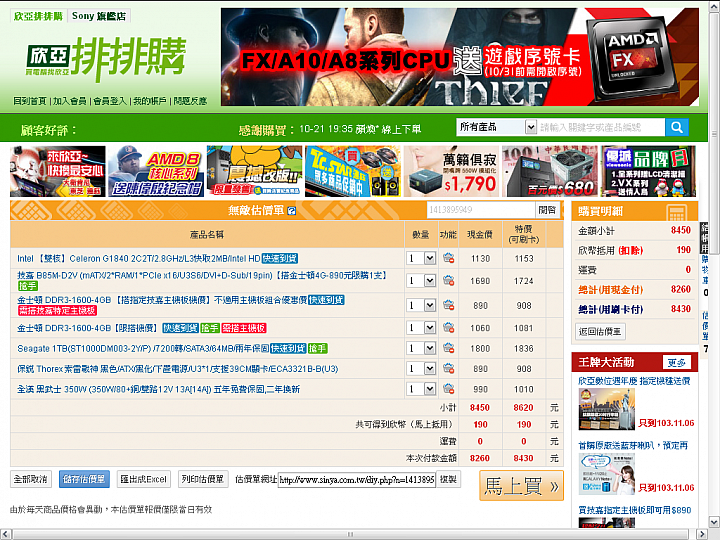Click the function icon in the 全漢 黑武士 350W row

pos(449,389)
